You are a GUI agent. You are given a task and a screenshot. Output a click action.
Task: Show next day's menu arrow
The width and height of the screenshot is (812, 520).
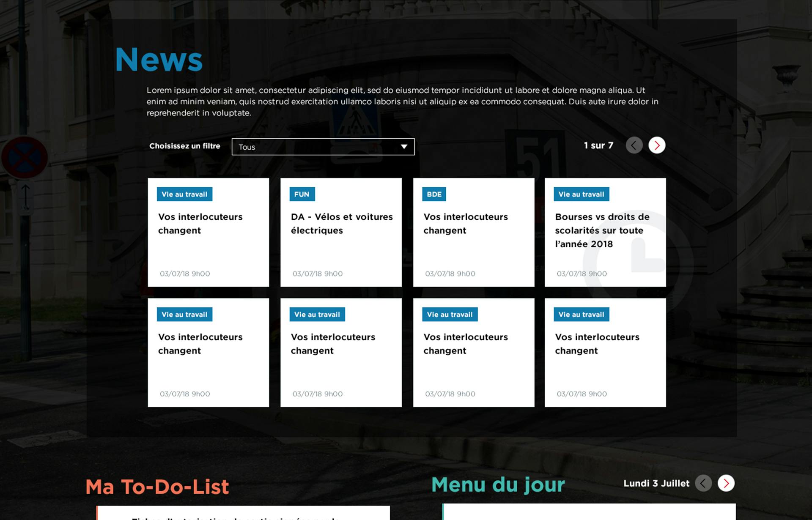tap(726, 483)
